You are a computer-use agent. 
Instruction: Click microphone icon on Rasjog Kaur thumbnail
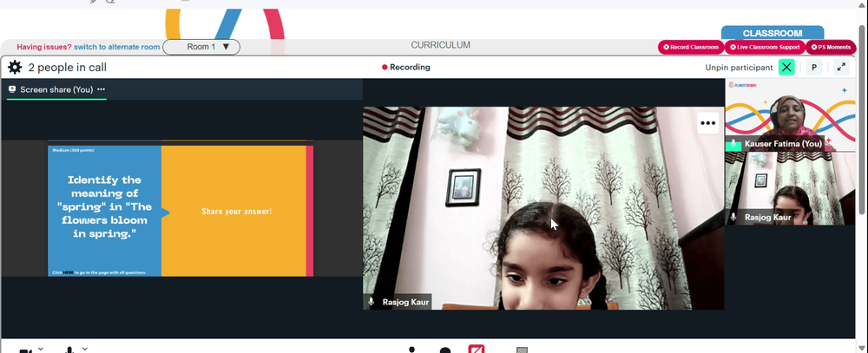click(x=733, y=218)
